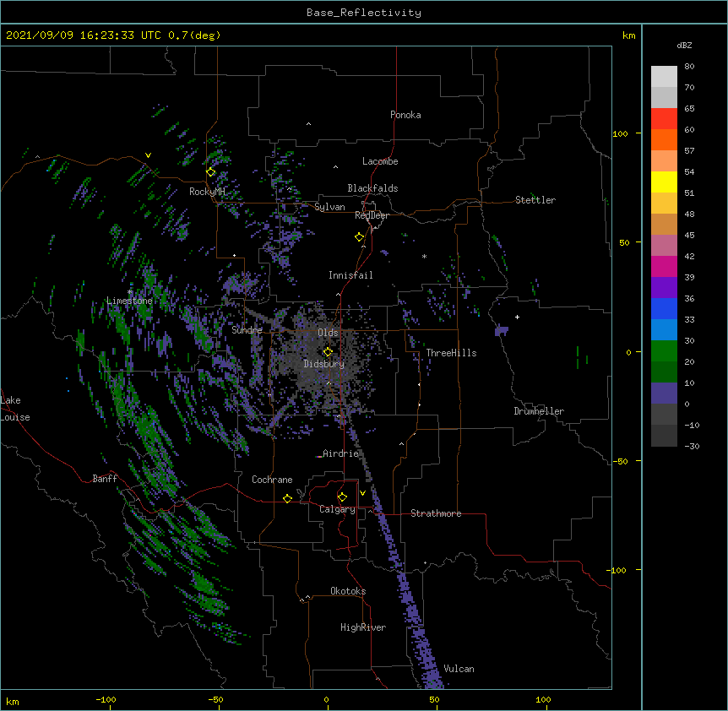Click the Limestone map label
Screen dimensions: 728x711
[x=129, y=301]
